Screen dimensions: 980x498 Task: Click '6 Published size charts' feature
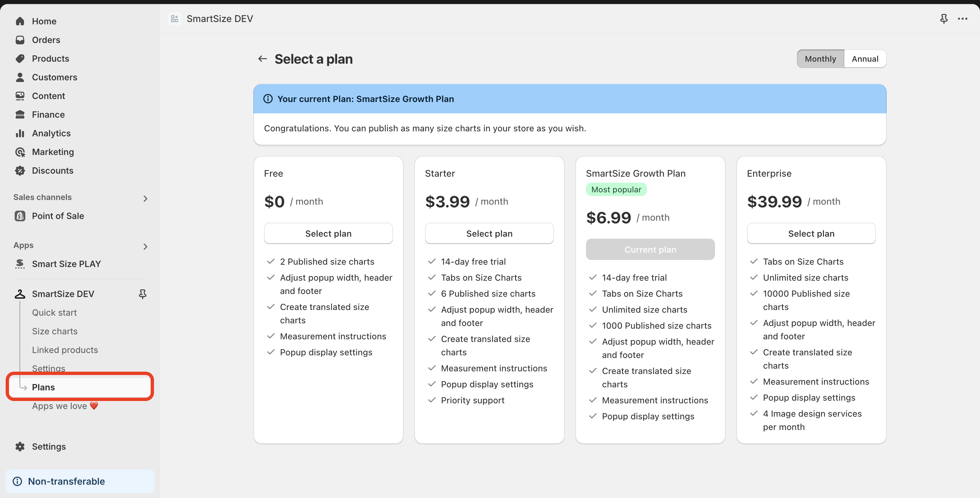[488, 293]
